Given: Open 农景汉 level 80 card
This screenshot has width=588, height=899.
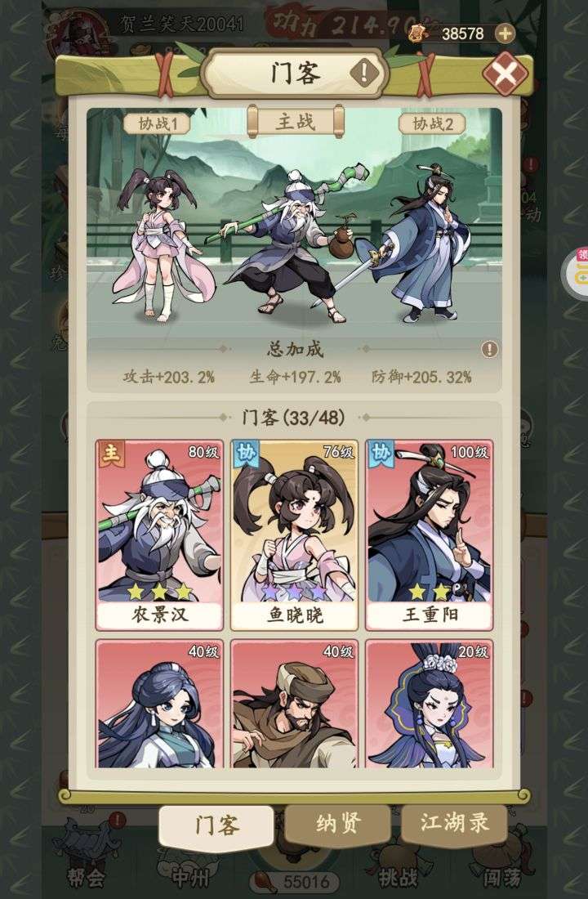Looking at the screenshot, I should point(160,535).
